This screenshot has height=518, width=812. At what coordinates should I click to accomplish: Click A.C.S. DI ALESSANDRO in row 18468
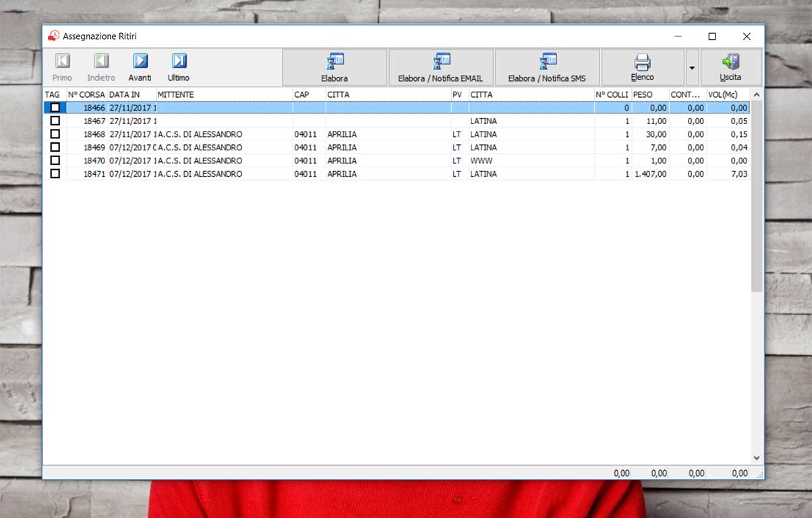(x=200, y=134)
